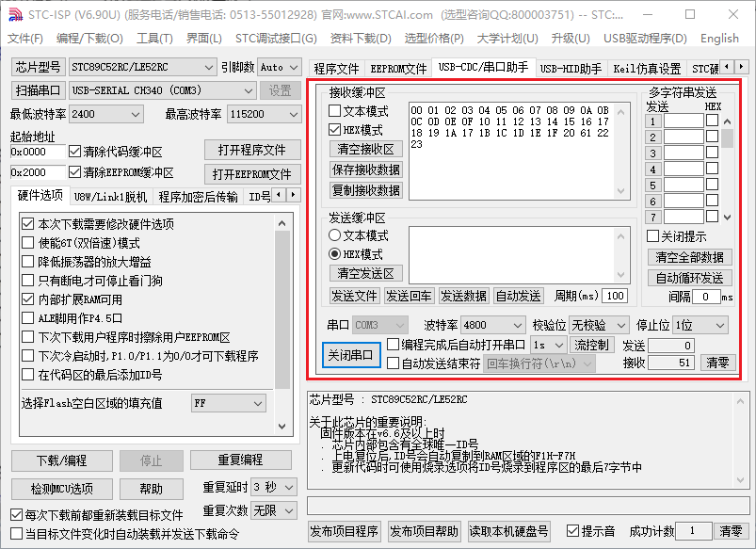Open the 文件(F) menu

[25, 39]
